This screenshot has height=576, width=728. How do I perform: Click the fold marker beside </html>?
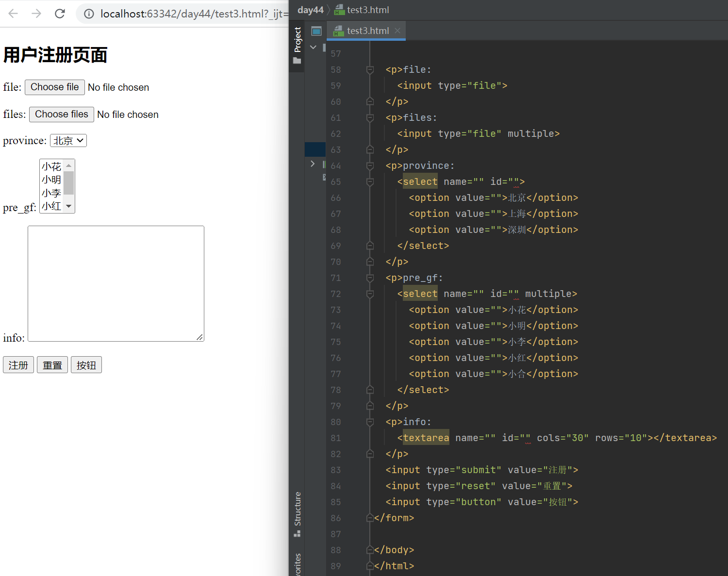point(370,566)
